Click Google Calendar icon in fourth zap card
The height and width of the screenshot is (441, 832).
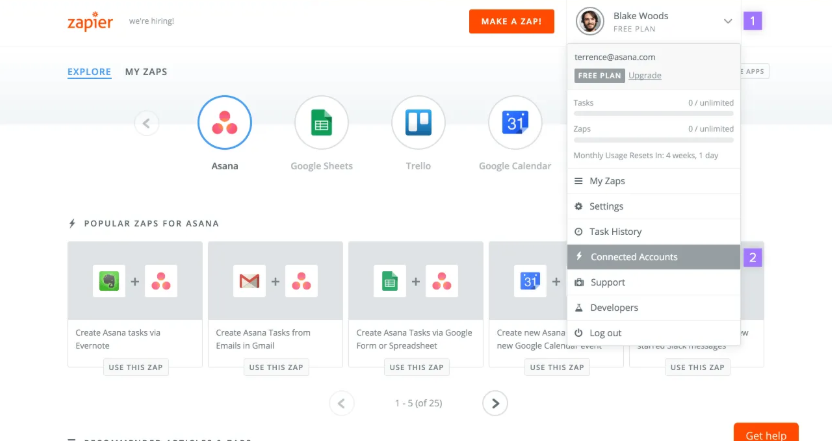pyautogui.click(x=530, y=281)
